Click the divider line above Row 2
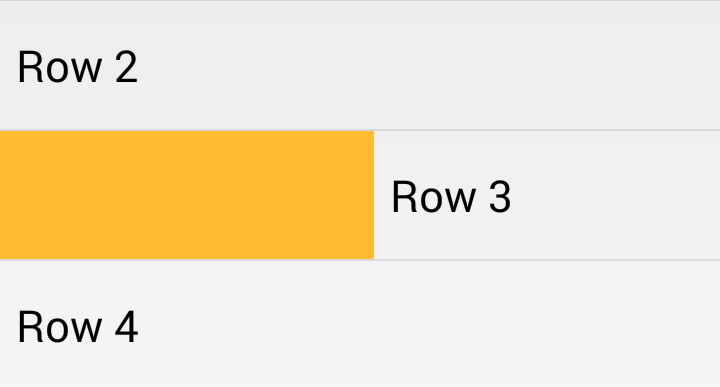Image resolution: width=720 pixels, height=387 pixels. click(360, 0)
